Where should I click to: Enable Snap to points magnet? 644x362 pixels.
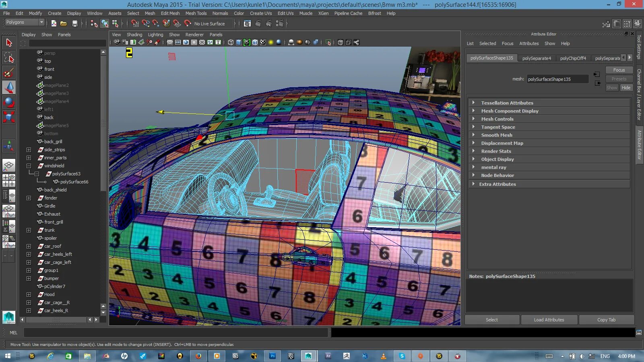[156, 23]
